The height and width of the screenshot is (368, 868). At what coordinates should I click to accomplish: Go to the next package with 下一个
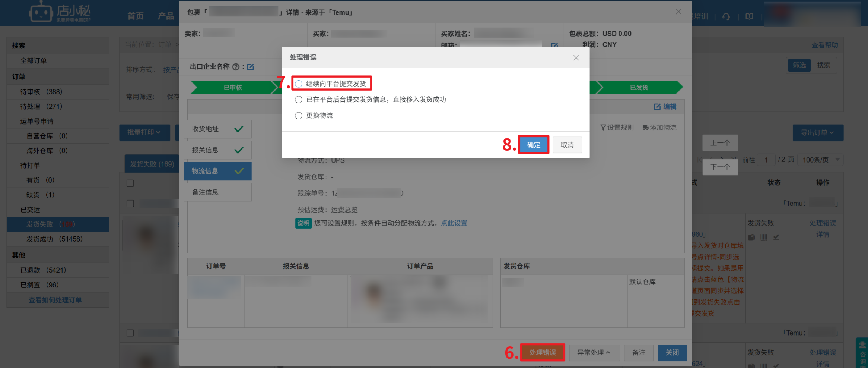[x=720, y=167]
